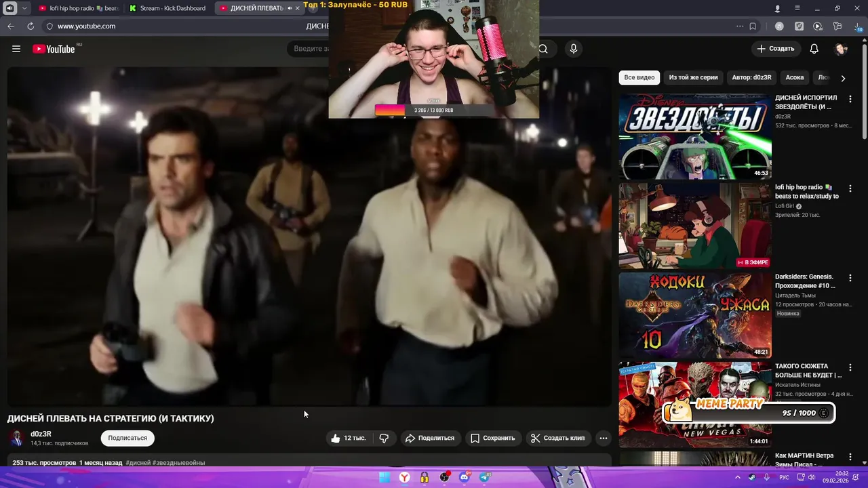The image size is (868, 488).
Task: Select the Автор: d0z3R chip
Action: (x=751, y=78)
